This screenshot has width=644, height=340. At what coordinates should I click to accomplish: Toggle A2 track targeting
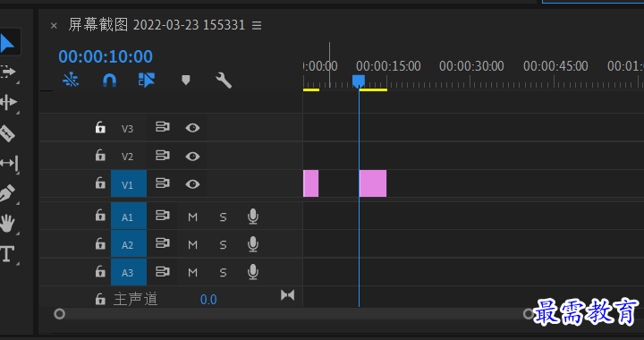click(x=129, y=244)
